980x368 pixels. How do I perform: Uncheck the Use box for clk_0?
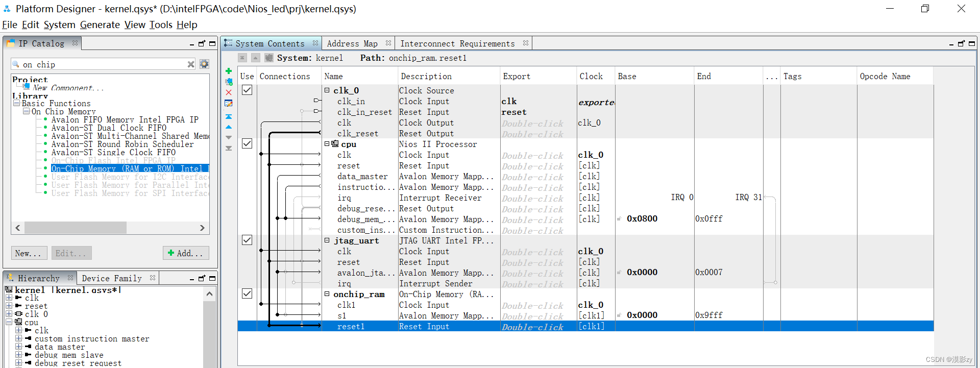click(x=247, y=90)
